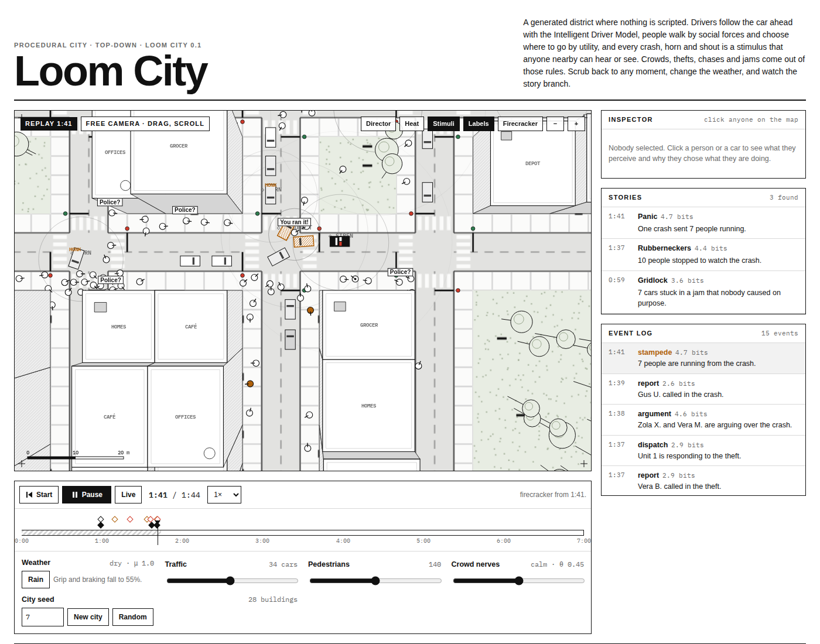
Task: Open the Rubberneckers story at 1:37
Action: pos(703,254)
